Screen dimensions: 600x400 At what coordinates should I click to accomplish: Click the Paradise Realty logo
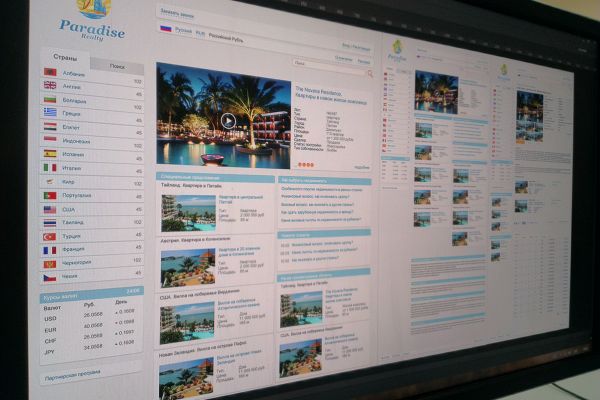[x=93, y=21]
